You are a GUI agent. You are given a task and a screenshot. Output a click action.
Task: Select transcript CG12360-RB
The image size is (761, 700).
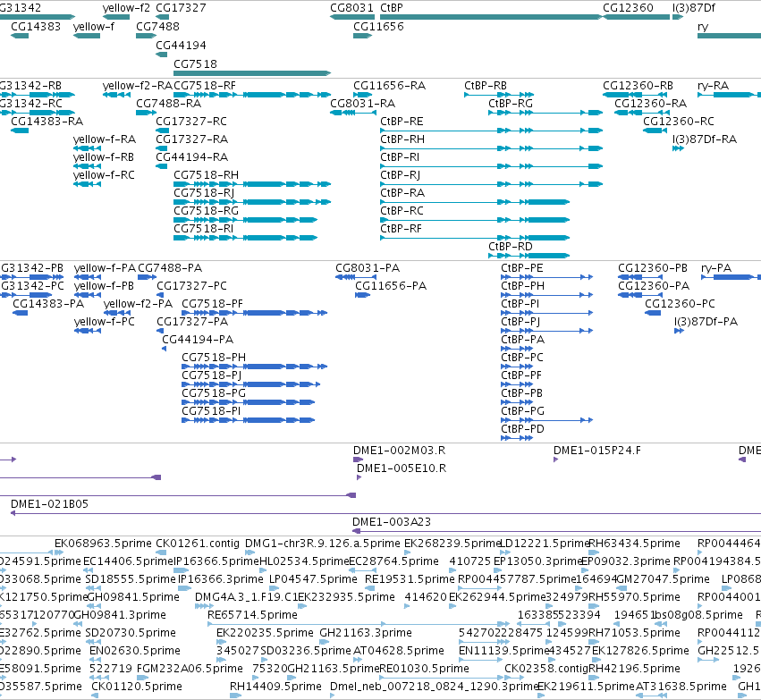[638, 86]
